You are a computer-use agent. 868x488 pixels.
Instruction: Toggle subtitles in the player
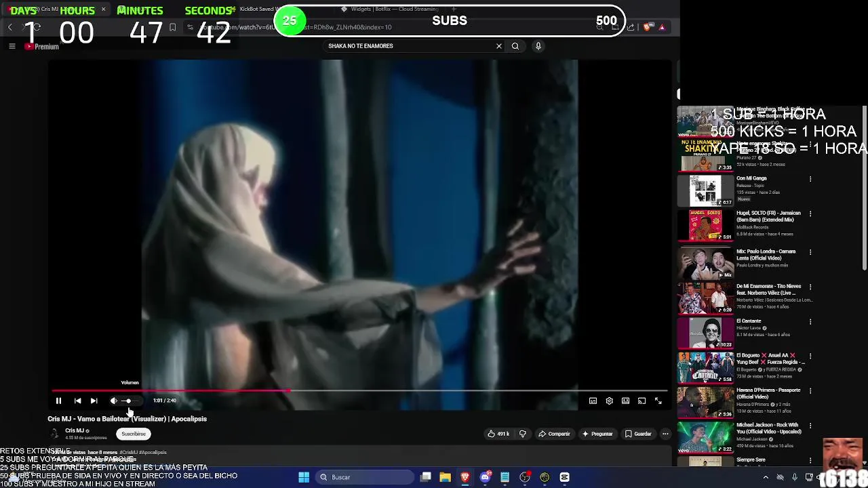point(593,401)
